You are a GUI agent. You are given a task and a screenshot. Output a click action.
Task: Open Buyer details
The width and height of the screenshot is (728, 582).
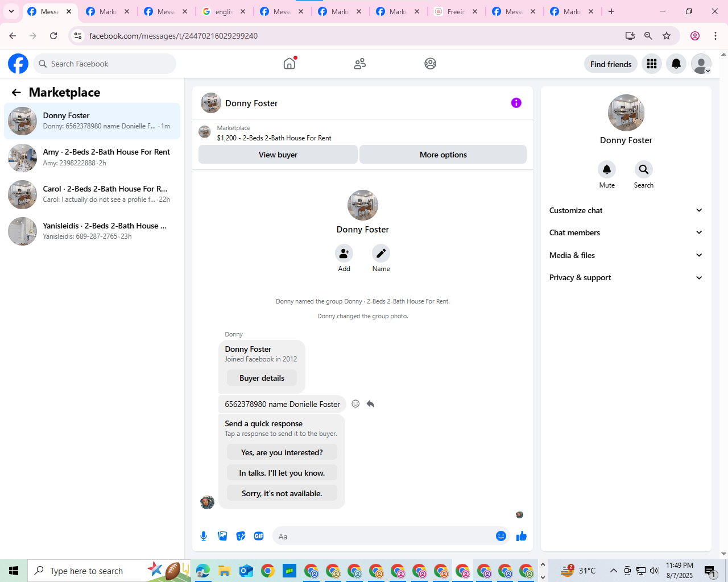[262, 378]
